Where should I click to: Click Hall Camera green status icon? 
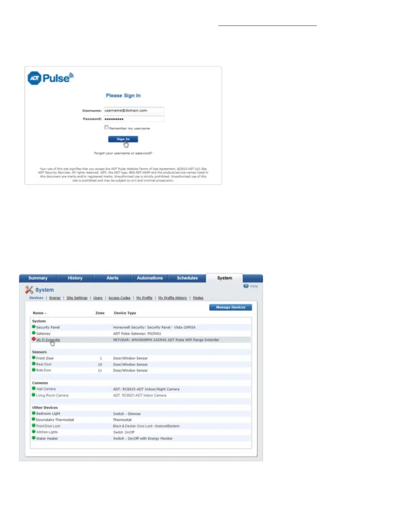34,389
